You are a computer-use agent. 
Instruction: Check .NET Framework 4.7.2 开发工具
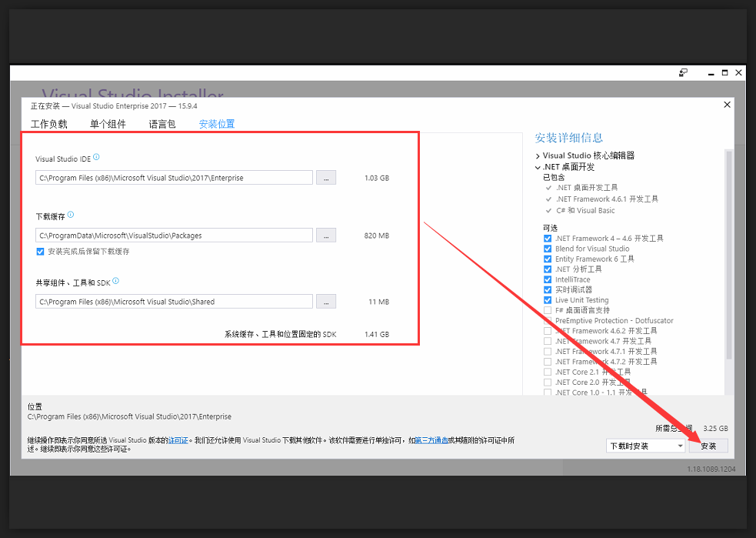(548, 362)
